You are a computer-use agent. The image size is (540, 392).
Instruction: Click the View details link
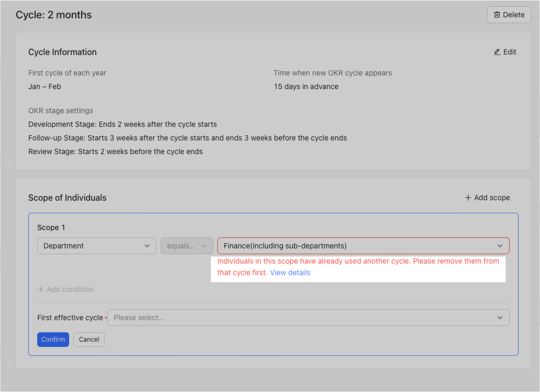290,273
